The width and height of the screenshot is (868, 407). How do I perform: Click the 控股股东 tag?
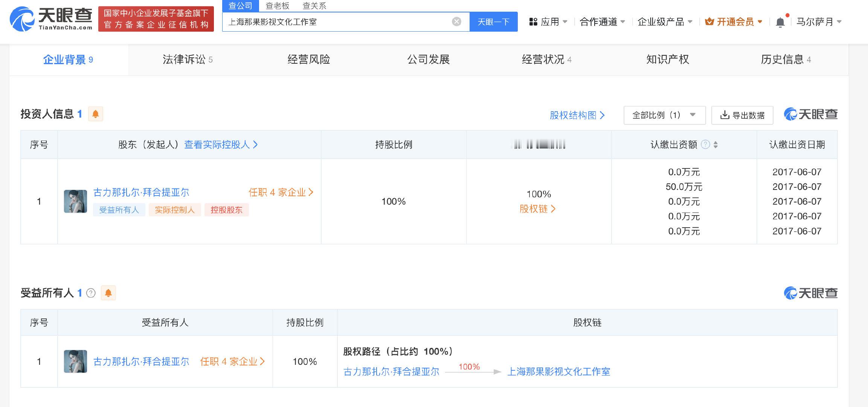[226, 210]
